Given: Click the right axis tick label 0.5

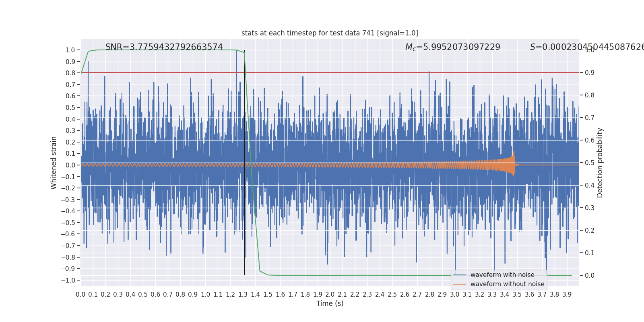Looking at the screenshot, I should (590, 163).
